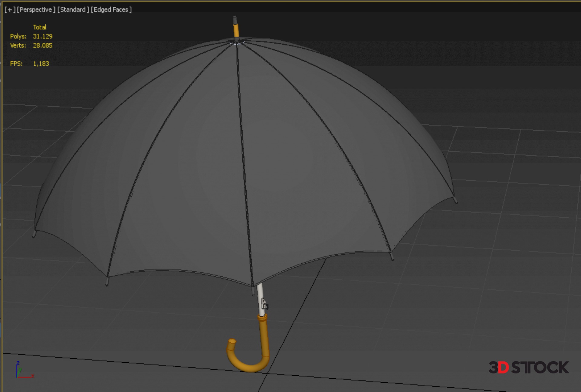Click the Verts count statistic
This screenshot has width=581, height=392.
tap(42, 45)
